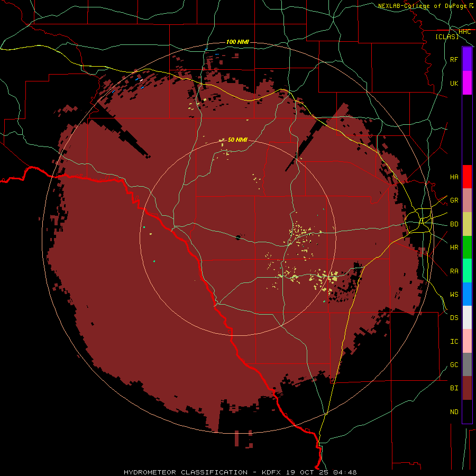Click the WS legend label
The height and width of the screenshot is (476, 476).
454,294
